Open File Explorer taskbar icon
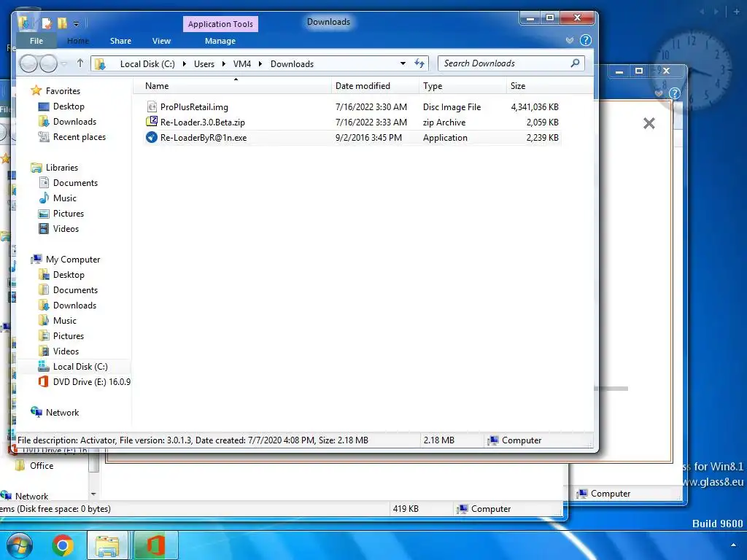 (x=107, y=545)
